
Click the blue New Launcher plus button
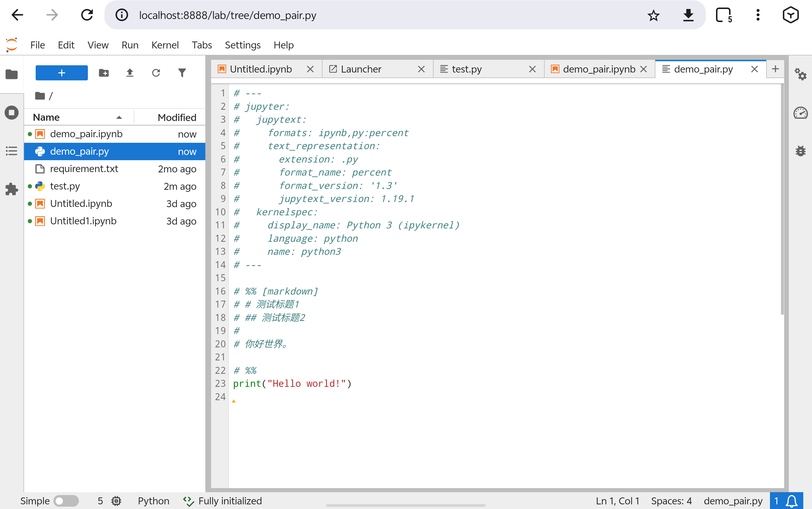pos(61,73)
